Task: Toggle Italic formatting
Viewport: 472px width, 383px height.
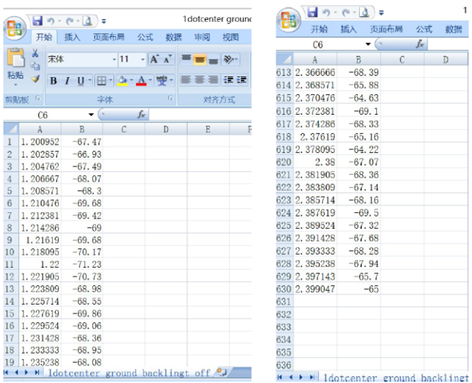Action: click(x=67, y=81)
